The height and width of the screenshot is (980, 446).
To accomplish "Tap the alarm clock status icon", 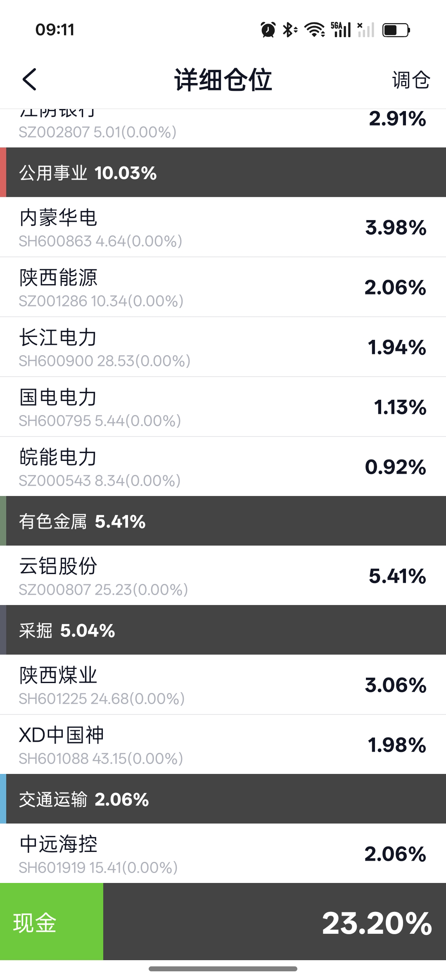I will click(268, 30).
